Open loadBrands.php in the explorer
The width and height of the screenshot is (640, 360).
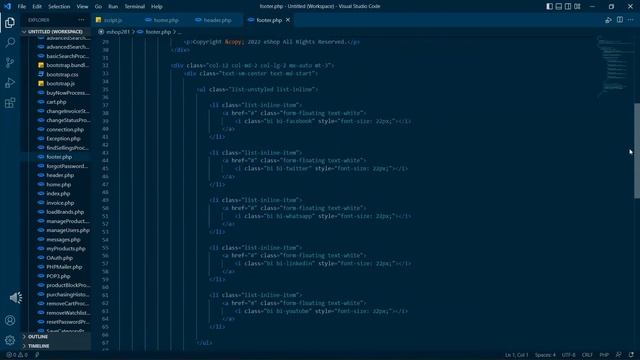point(65,212)
